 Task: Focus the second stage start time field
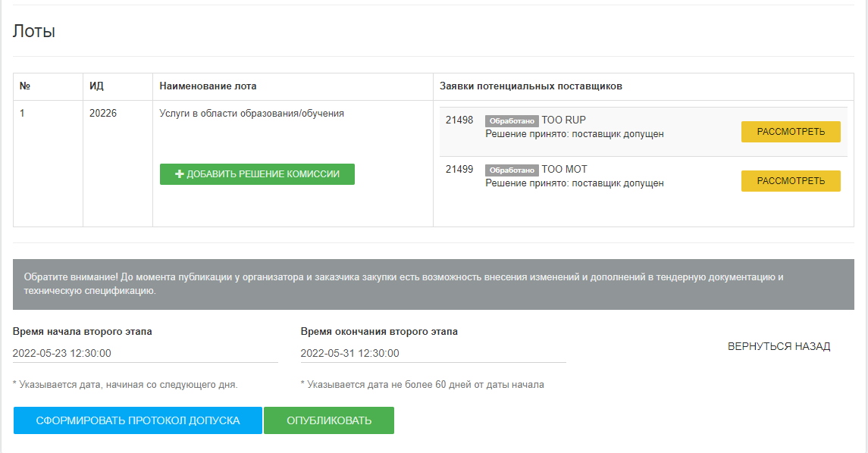[x=145, y=353]
